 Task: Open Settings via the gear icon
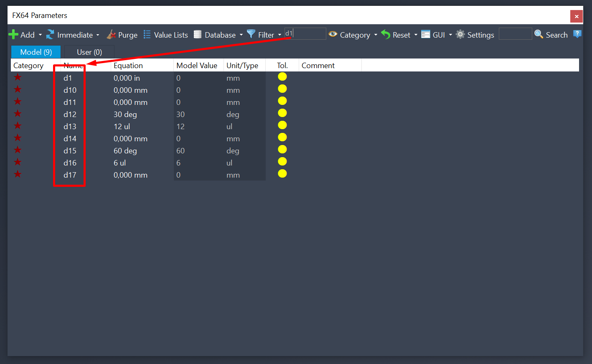[460, 34]
